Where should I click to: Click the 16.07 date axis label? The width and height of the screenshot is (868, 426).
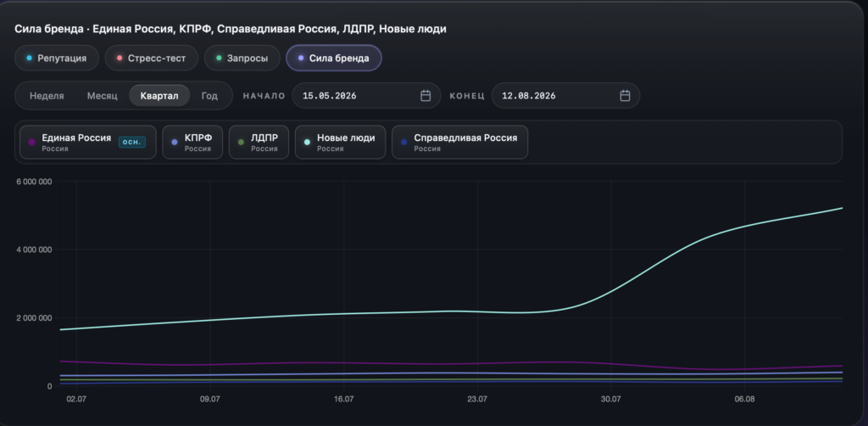click(344, 399)
